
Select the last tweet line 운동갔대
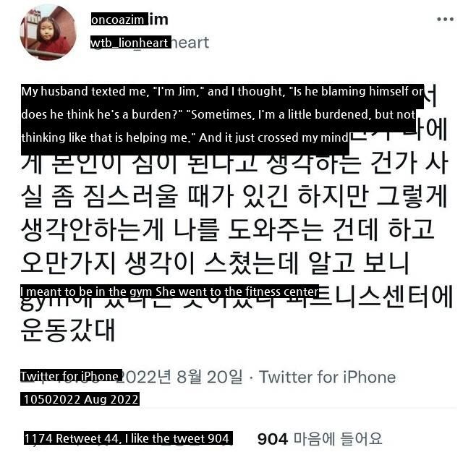click(x=68, y=330)
